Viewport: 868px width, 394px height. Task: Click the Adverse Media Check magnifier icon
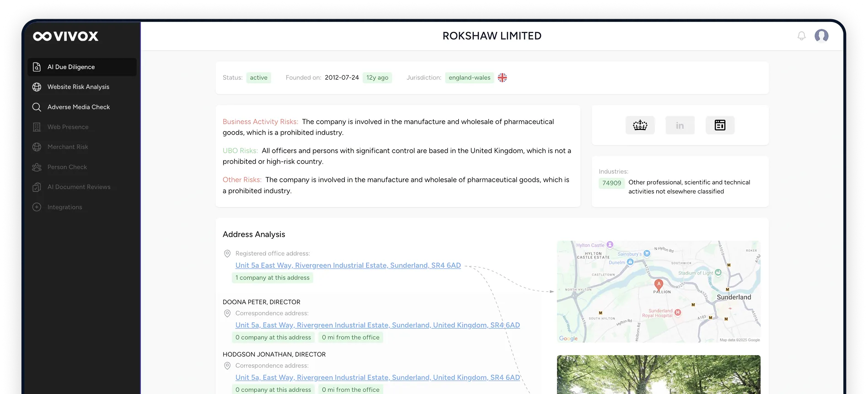click(37, 107)
